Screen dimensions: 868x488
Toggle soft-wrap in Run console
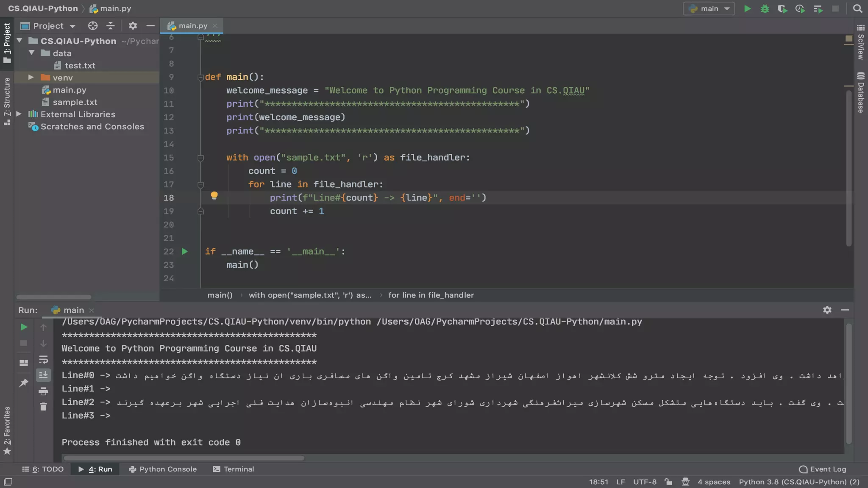point(43,360)
